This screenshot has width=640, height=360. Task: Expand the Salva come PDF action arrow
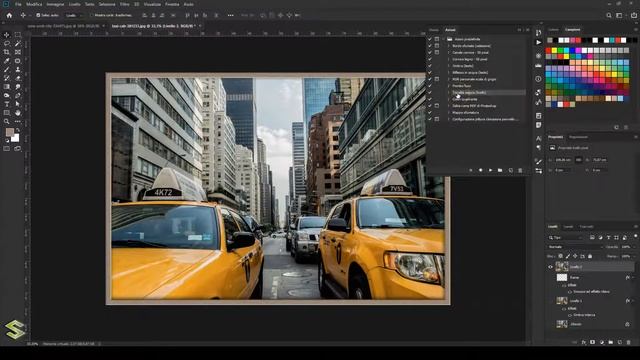point(449,106)
